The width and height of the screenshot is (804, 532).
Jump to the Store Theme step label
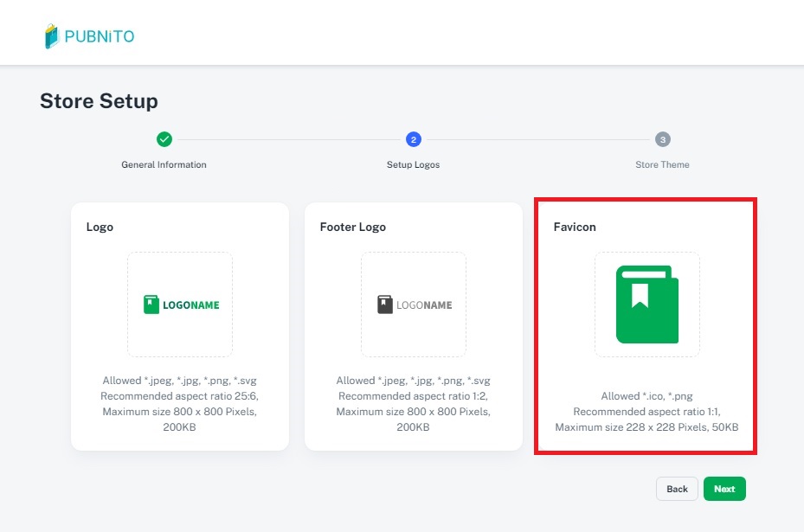point(662,164)
